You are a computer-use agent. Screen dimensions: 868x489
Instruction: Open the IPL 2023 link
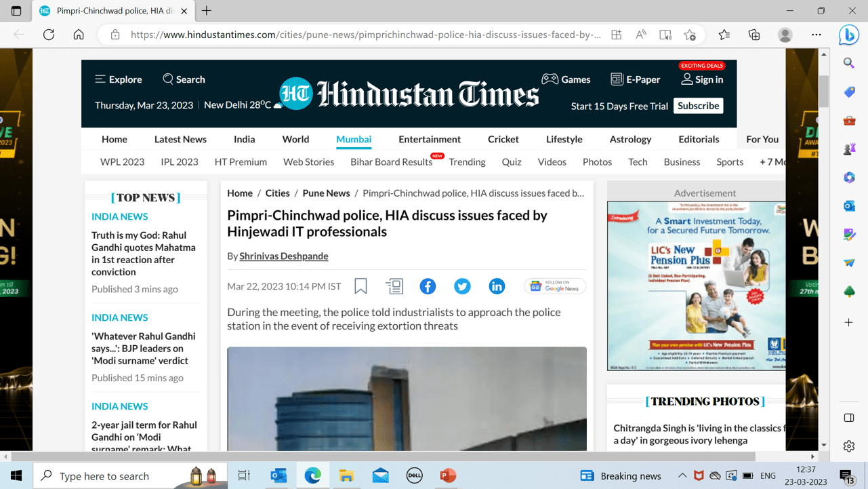click(180, 161)
